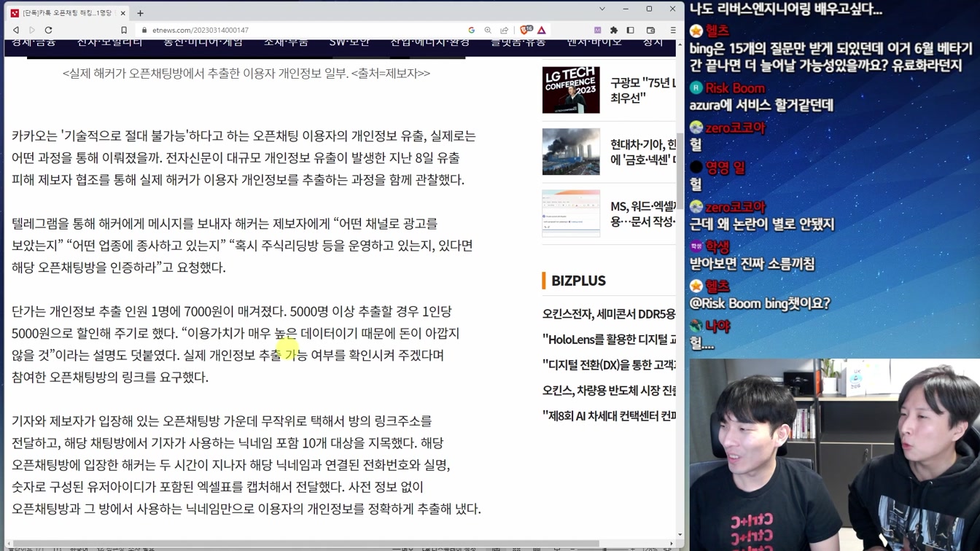Click the etnews favicon on the tab

pos(15,13)
